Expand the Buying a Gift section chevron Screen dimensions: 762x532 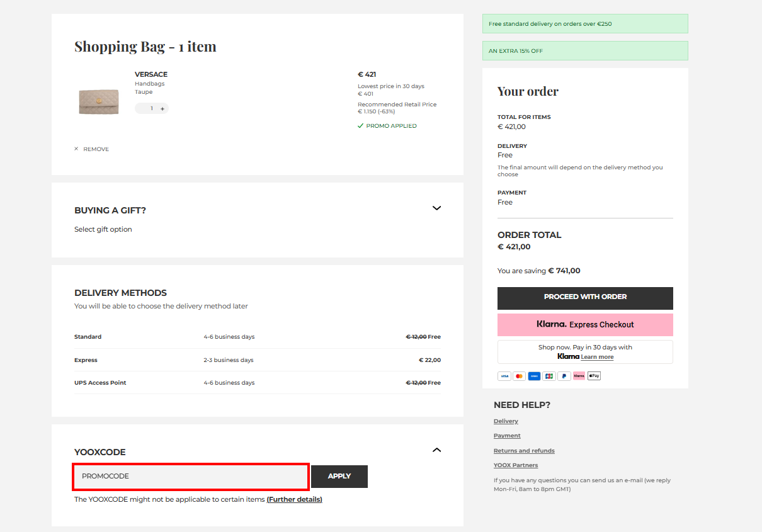(x=436, y=208)
